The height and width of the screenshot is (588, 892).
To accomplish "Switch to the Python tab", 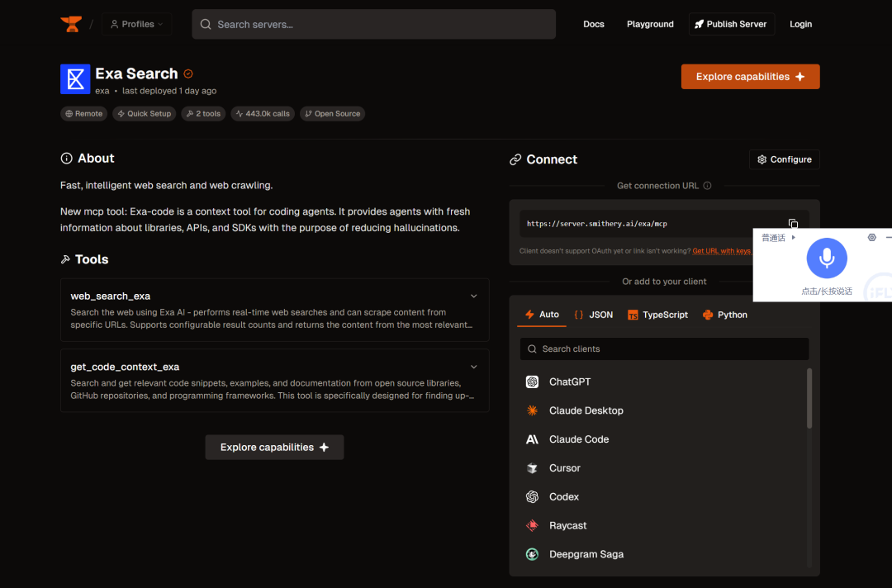I will (x=725, y=315).
